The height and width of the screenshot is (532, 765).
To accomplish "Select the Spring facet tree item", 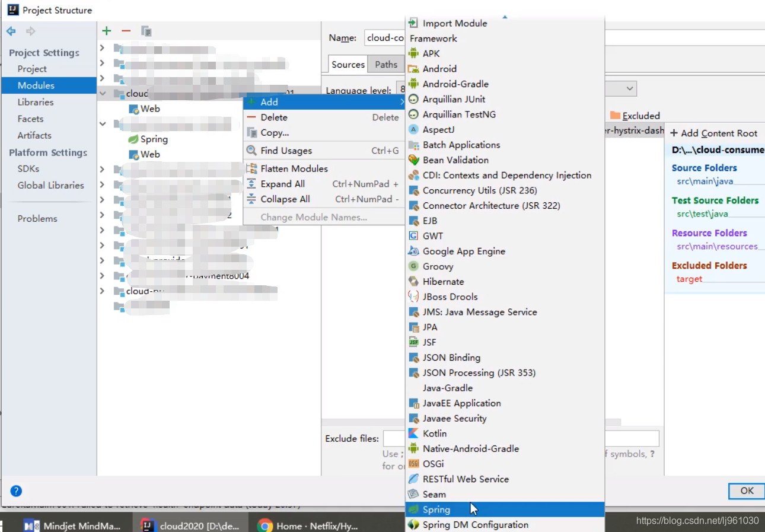I will [148, 139].
